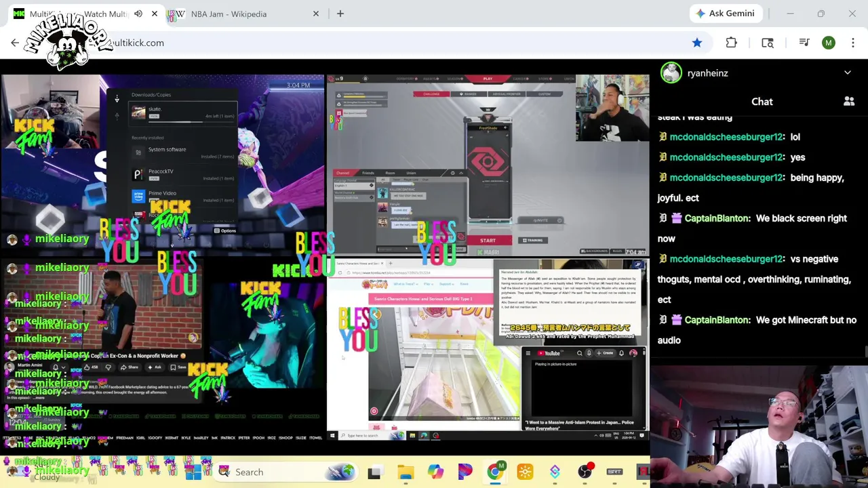Open YouTube hamburger menu in bottom-right stream
The image size is (868, 488).
(528, 353)
